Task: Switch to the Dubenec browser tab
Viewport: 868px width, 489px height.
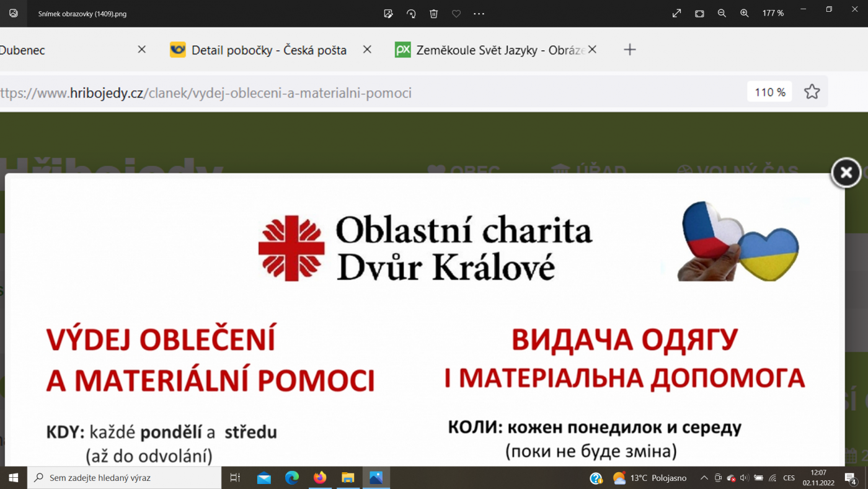Action: click(22, 50)
